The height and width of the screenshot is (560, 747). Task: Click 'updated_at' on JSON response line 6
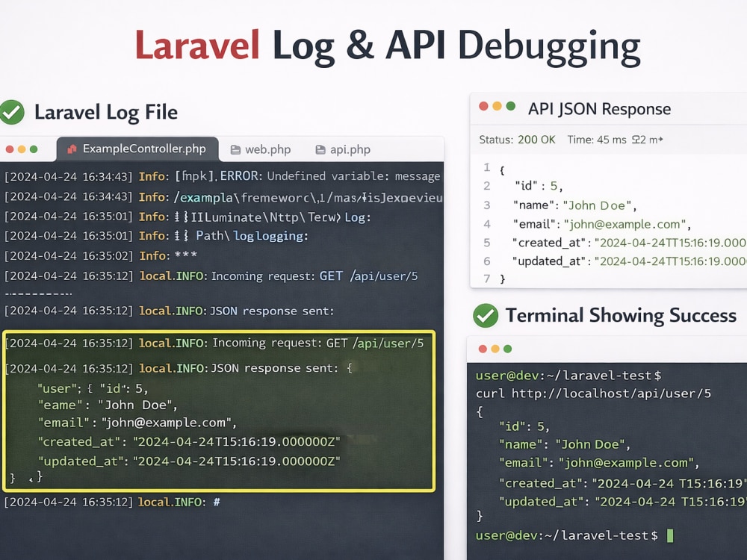pyautogui.click(x=629, y=261)
